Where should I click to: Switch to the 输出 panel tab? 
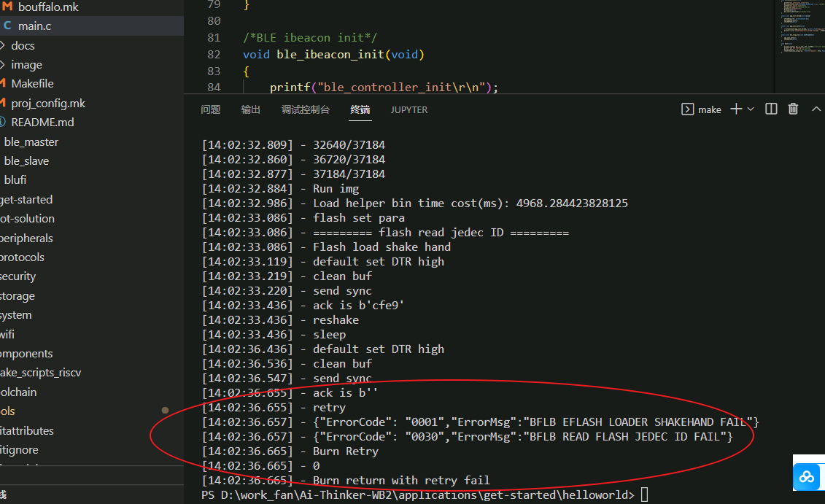click(x=251, y=109)
